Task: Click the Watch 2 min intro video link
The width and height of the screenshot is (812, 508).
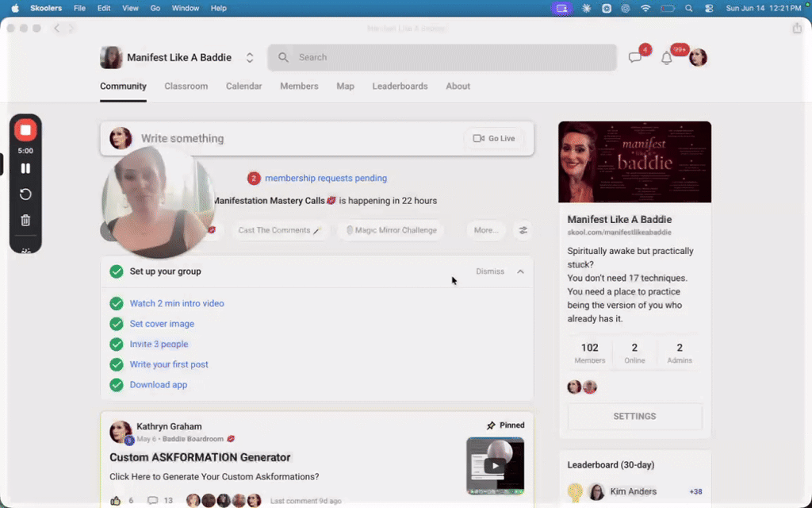Action: point(177,303)
